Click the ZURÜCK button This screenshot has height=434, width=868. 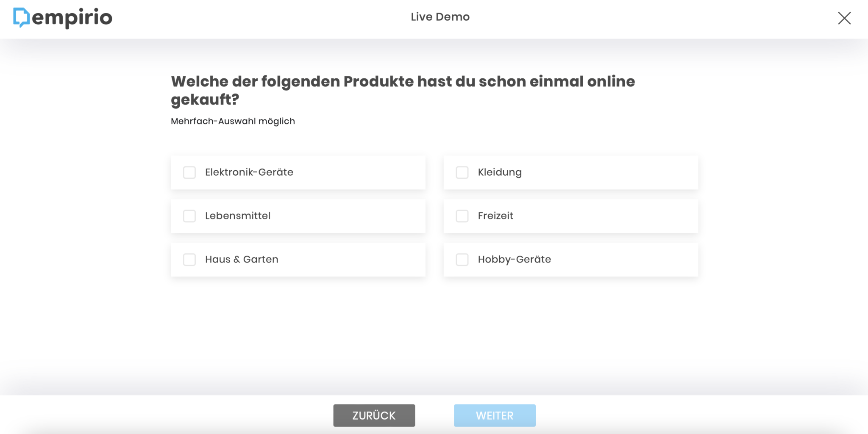[374, 415]
